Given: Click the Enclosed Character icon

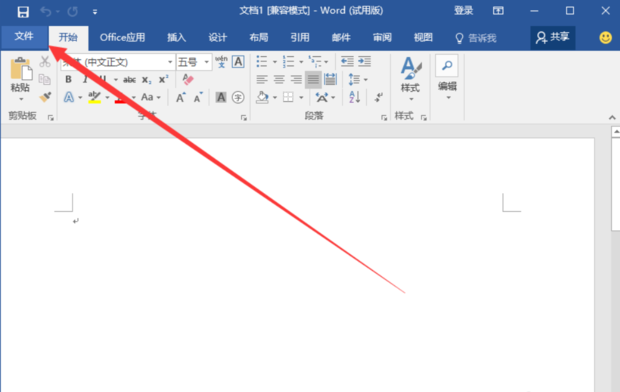Looking at the screenshot, I should point(238,97).
